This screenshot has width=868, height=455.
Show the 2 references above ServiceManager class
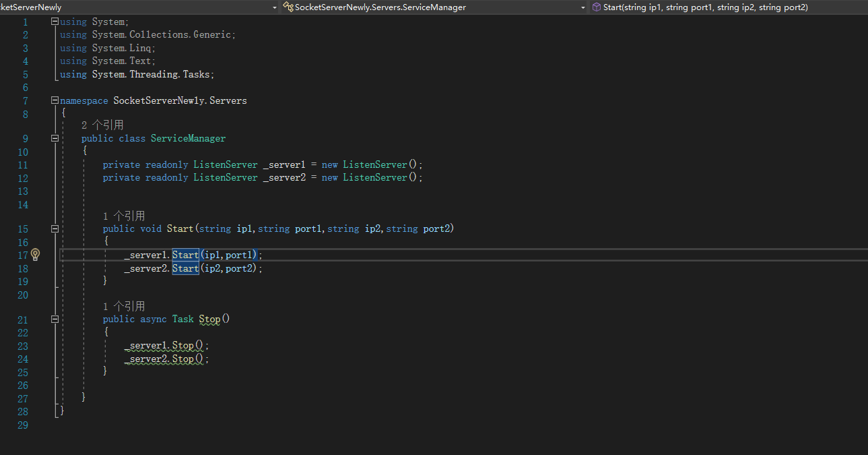click(x=102, y=125)
